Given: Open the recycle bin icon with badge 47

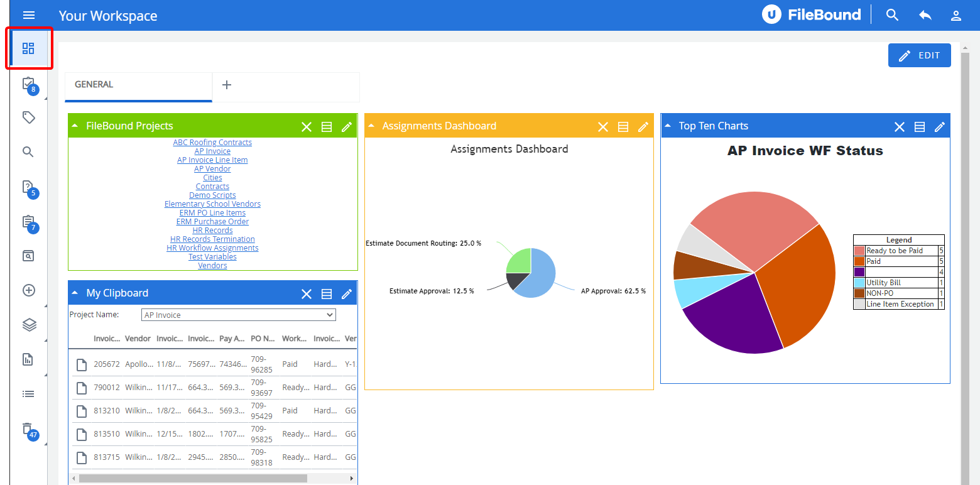Looking at the screenshot, I should [x=28, y=430].
